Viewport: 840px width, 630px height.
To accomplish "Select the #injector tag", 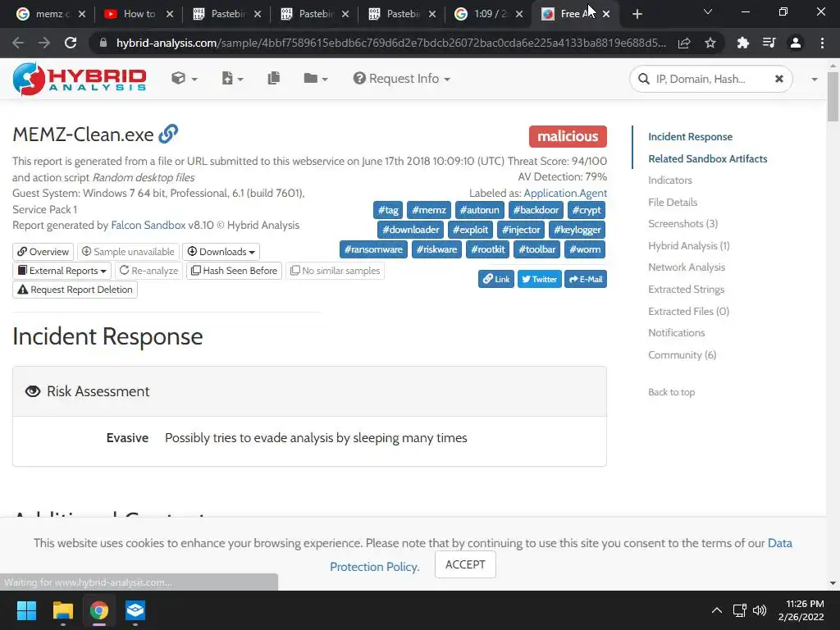I will pyautogui.click(x=521, y=230).
